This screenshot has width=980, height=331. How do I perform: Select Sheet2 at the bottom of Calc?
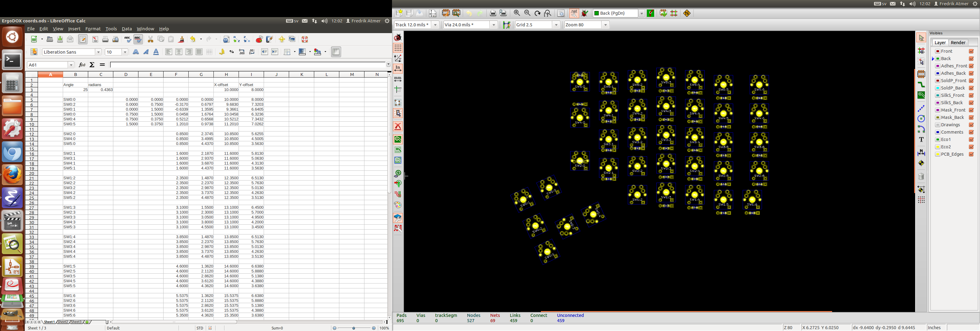(x=63, y=322)
